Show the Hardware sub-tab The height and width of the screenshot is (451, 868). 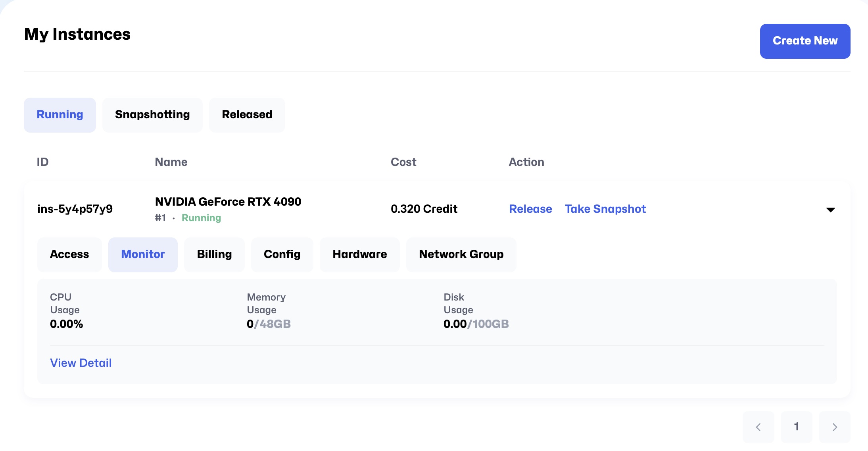tap(359, 254)
